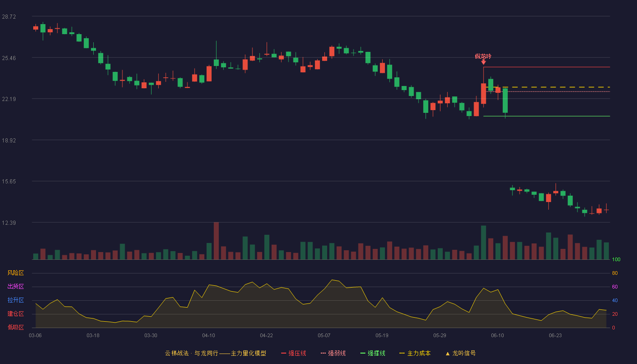Click the tallest red volume bar near 04-10
Screen dimensions: 637x364
(216, 241)
